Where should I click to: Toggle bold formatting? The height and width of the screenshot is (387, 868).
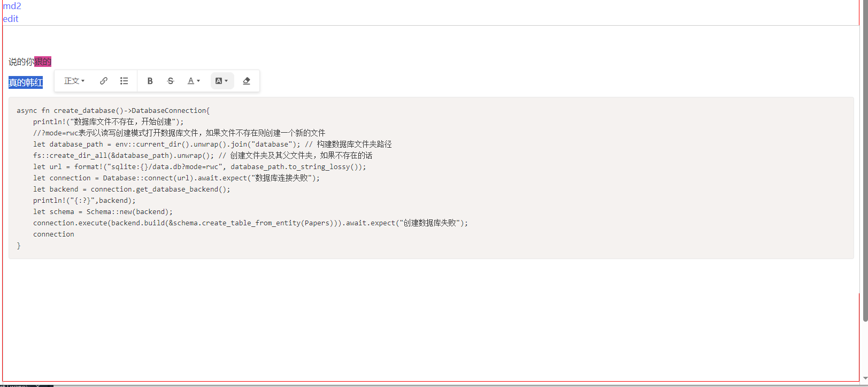click(x=150, y=81)
